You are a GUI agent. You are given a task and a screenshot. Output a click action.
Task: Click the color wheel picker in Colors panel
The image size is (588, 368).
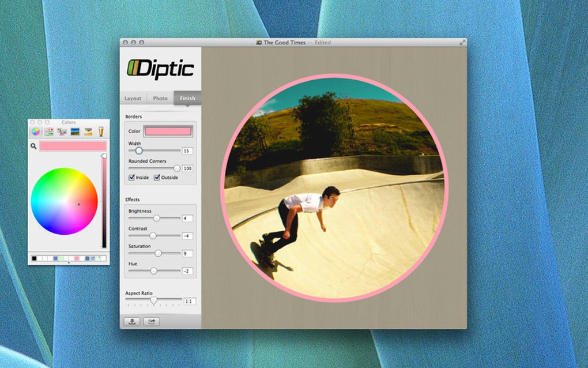(x=65, y=201)
